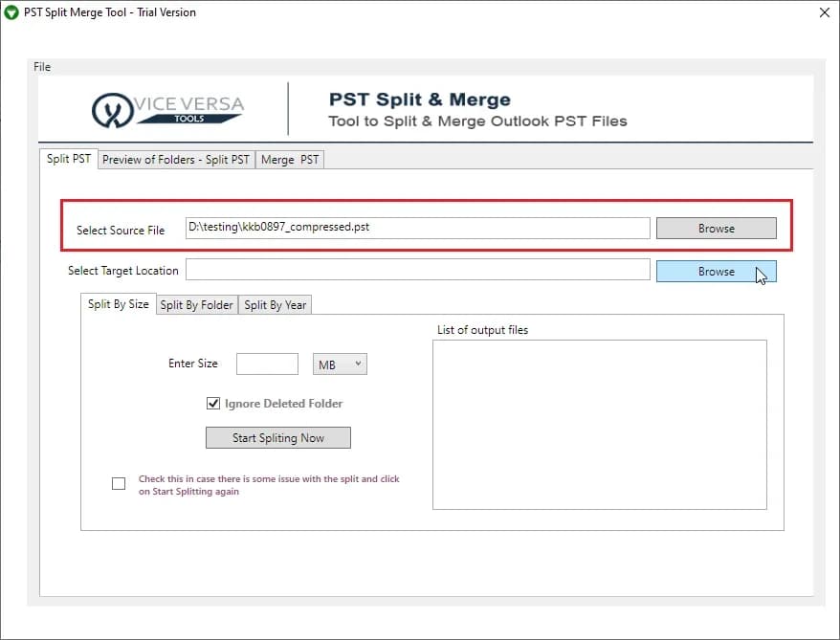
Task: Select the Split By Size tab
Action: (119, 304)
